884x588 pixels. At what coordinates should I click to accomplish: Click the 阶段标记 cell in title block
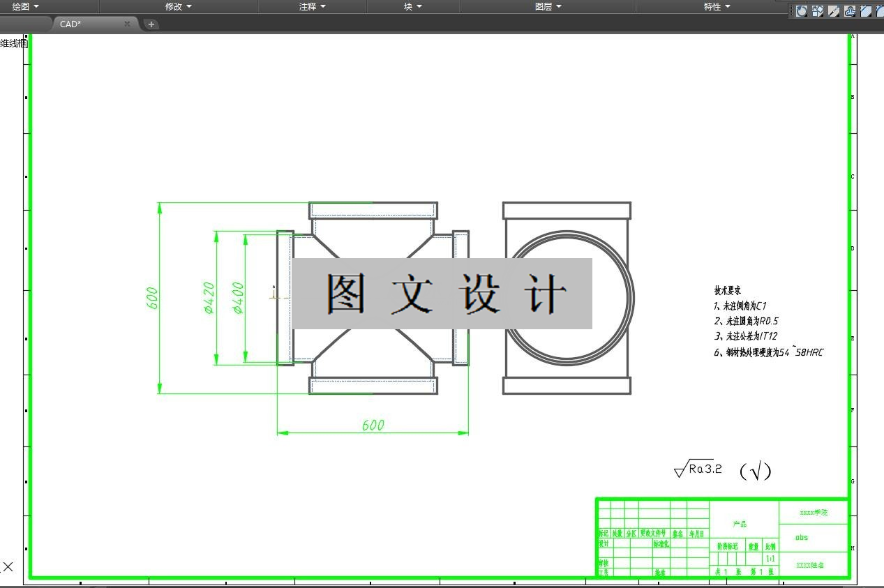(727, 546)
